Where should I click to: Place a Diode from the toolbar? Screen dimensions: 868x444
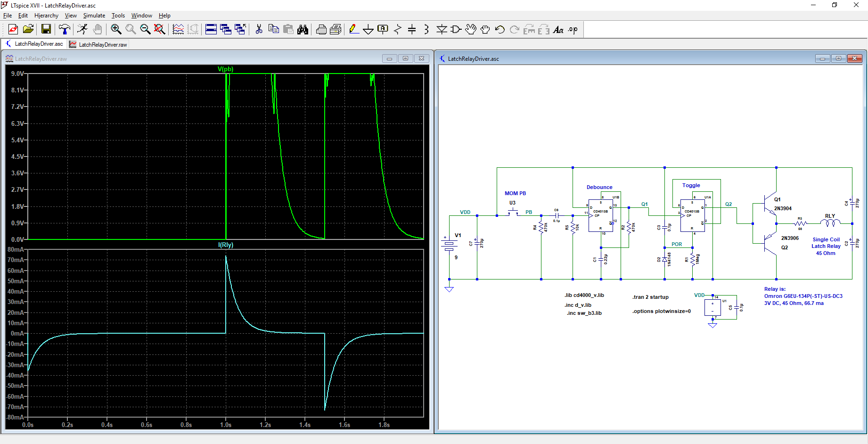[x=442, y=30]
